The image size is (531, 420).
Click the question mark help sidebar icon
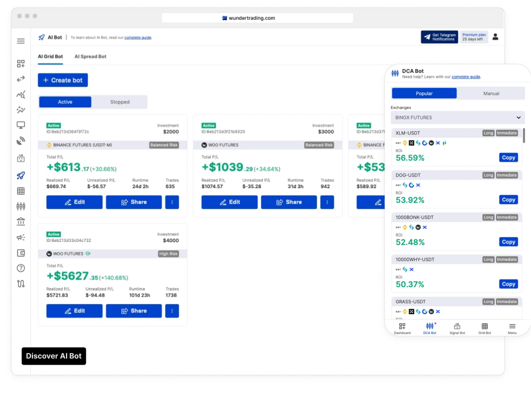tap(21, 268)
